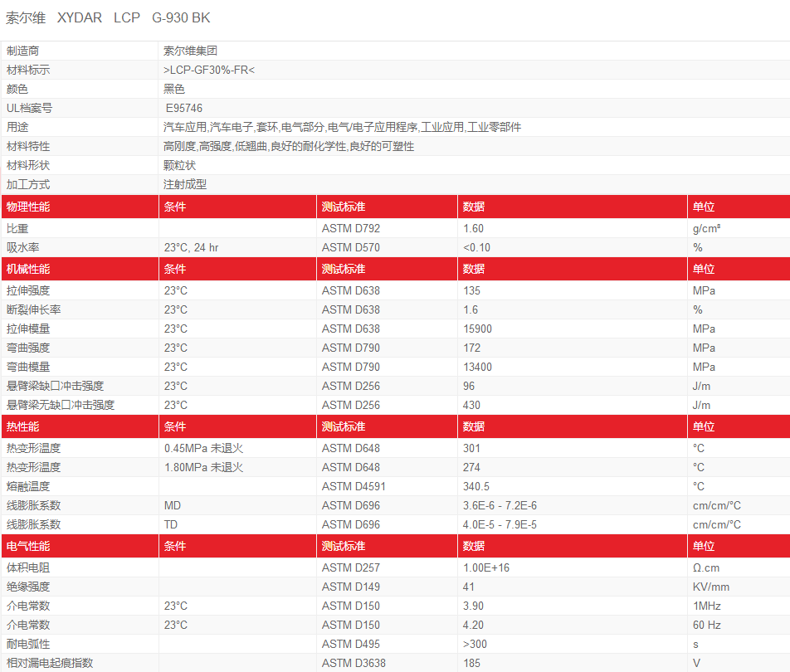Select the volume resistivity value 1.00E+16
Viewport: 790px width, 672px height.
click(x=486, y=567)
